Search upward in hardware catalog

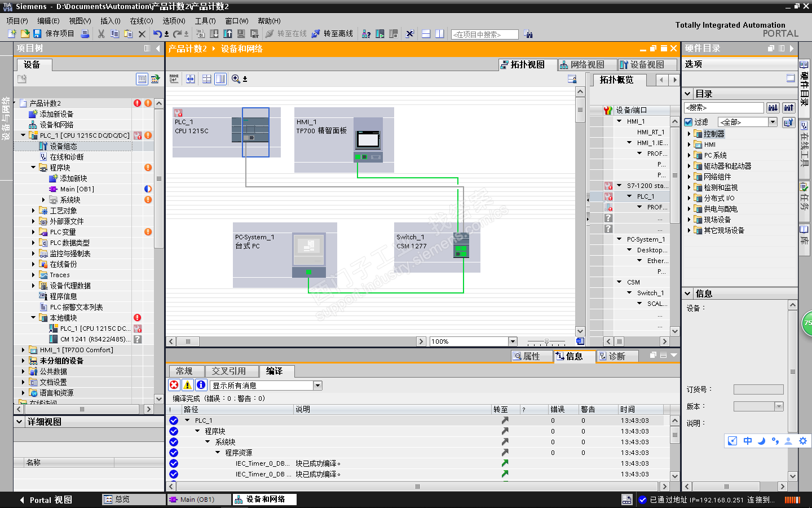[x=789, y=107]
